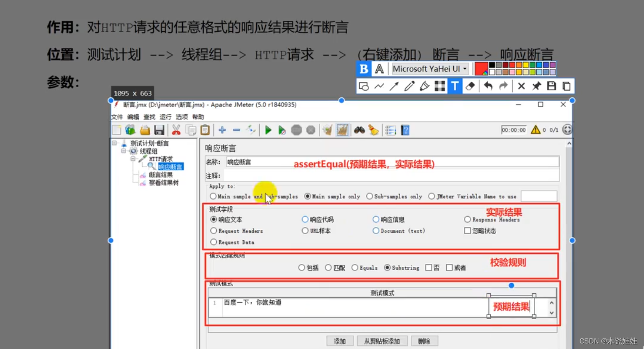Pin the screenshot to screen
This screenshot has width=644, height=349.
coord(536,86)
